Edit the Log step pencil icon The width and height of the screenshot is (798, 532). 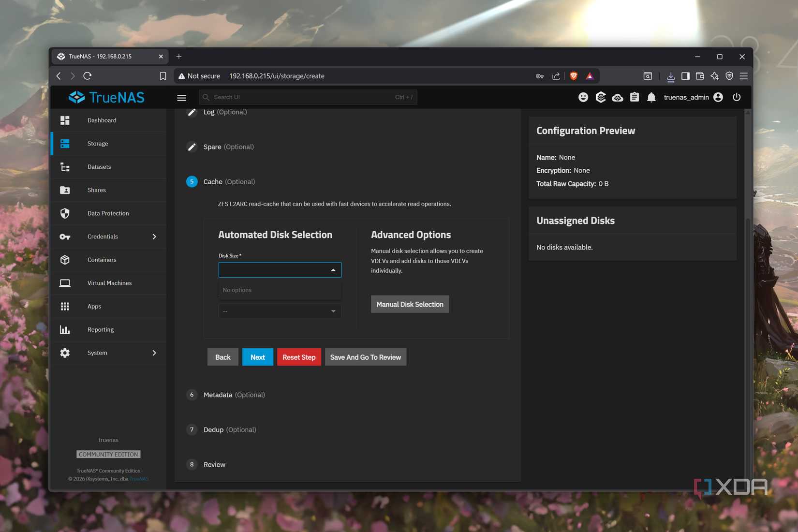point(192,112)
